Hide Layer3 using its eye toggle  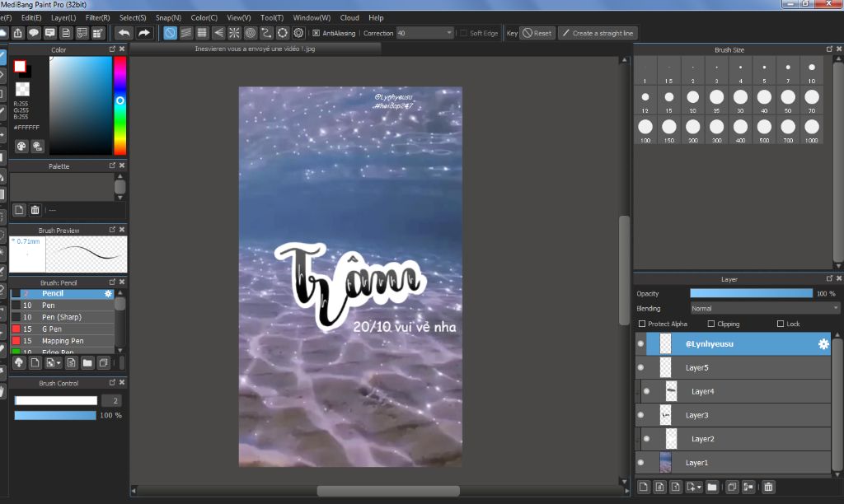pos(640,415)
